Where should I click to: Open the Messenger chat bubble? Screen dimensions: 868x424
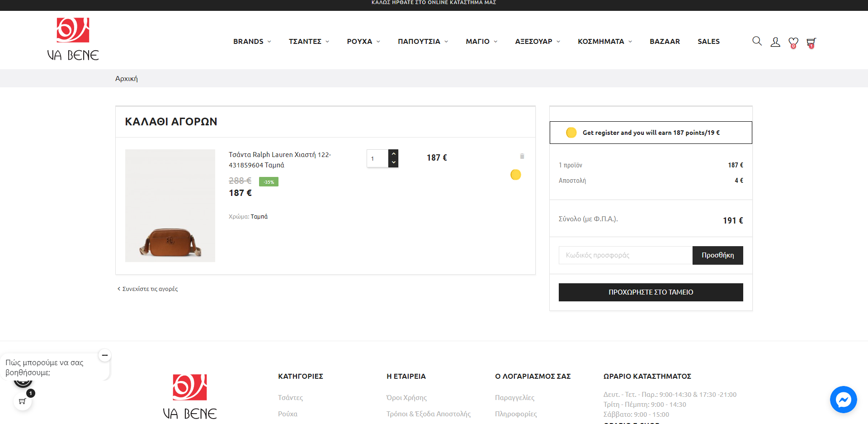click(844, 400)
